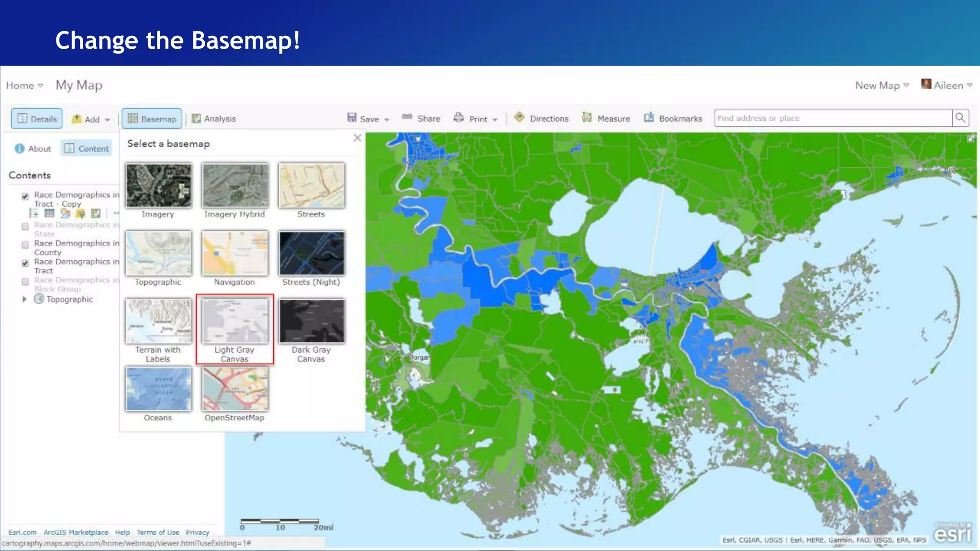The image size is (980, 551).
Task: Open the Analysis toolbar item
Action: [214, 119]
